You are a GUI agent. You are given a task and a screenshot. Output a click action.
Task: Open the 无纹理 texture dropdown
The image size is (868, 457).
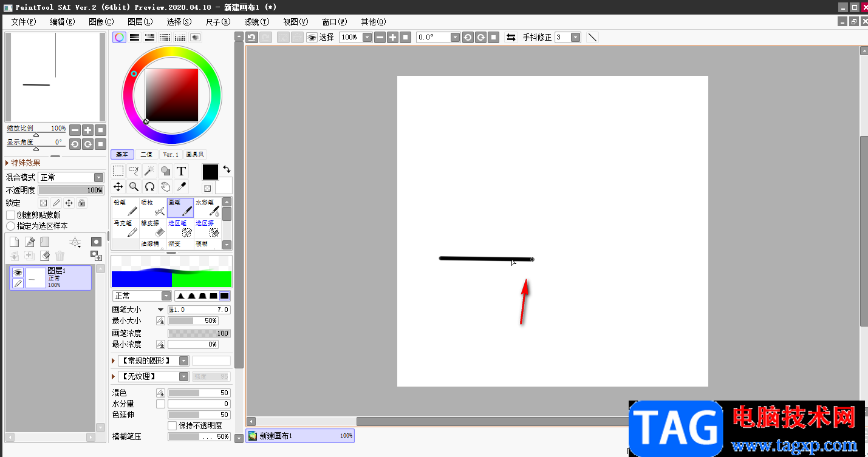[183, 376]
